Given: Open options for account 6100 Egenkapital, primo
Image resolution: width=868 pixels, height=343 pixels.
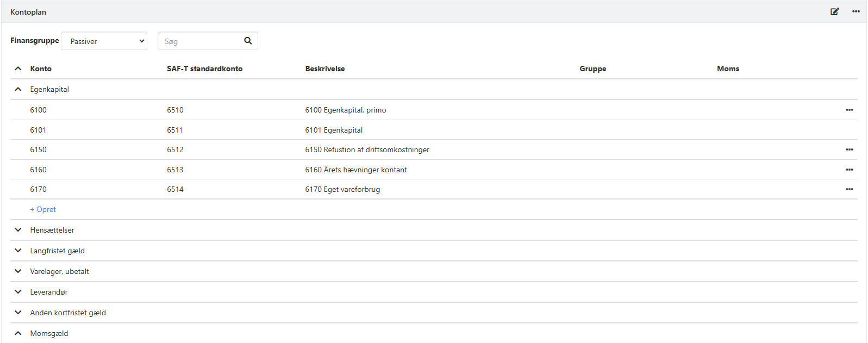Looking at the screenshot, I should pyautogui.click(x=849, y=110).
